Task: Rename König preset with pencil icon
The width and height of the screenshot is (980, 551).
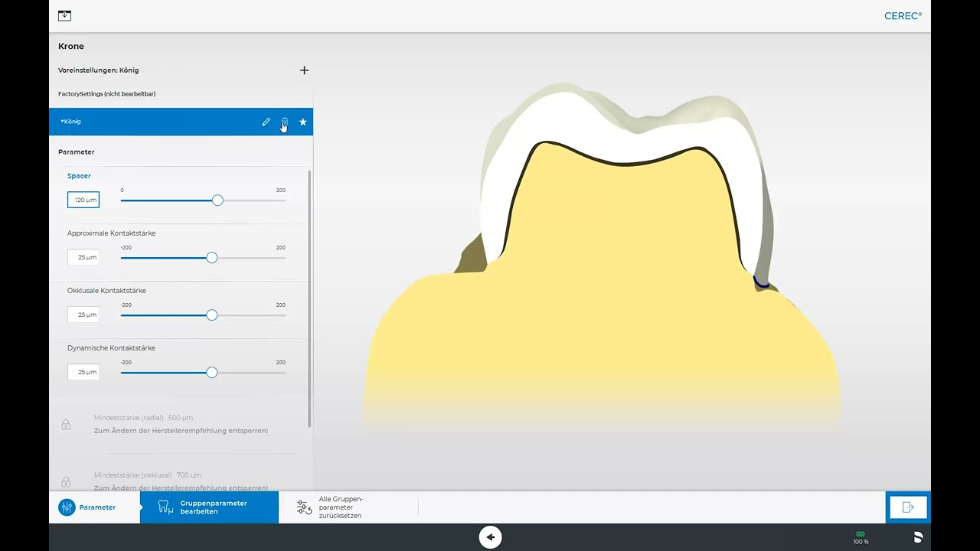Action: coord(266,122)
